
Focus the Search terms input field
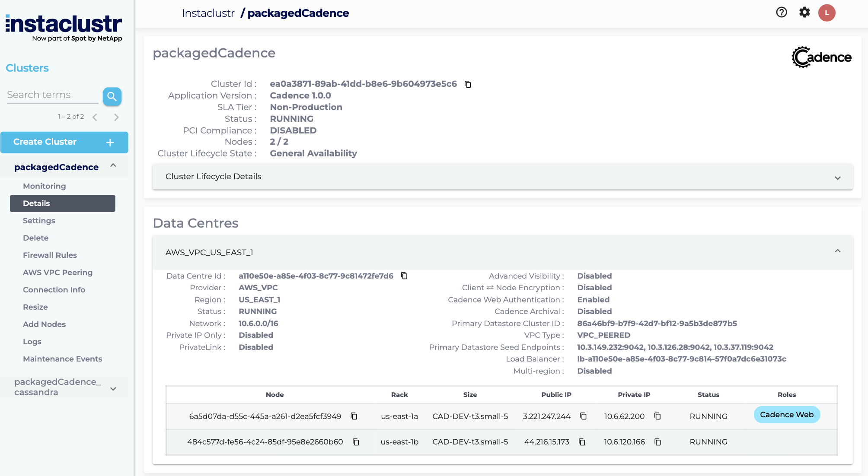pos(52,95)
